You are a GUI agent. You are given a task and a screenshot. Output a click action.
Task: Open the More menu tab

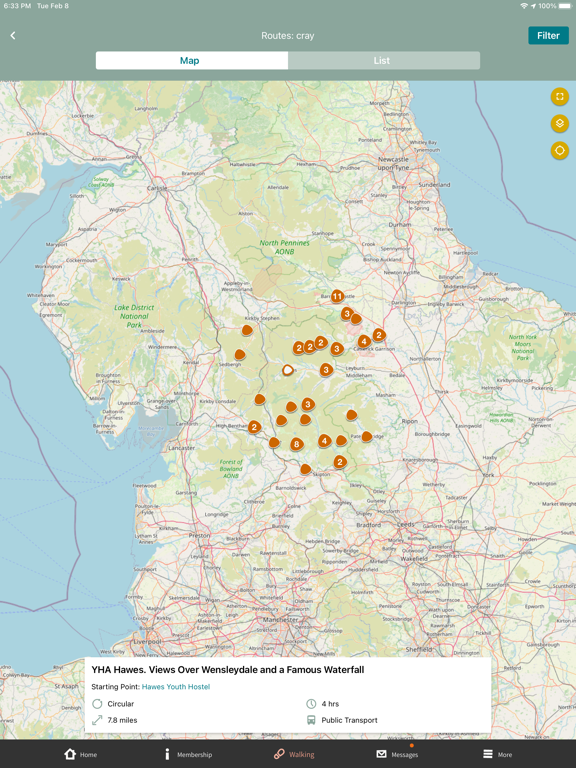pyautogui.click(x=498, y=754)
